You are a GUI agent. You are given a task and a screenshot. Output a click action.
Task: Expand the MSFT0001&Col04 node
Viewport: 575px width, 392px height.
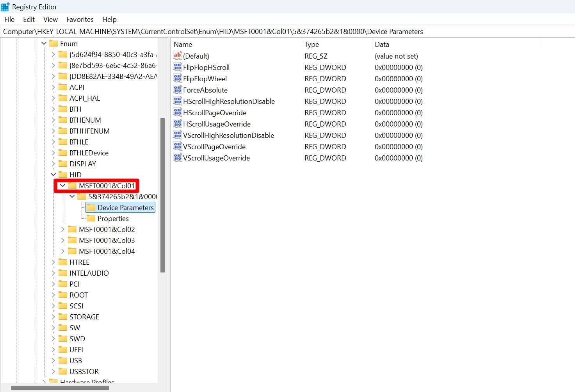coord(63,251)
